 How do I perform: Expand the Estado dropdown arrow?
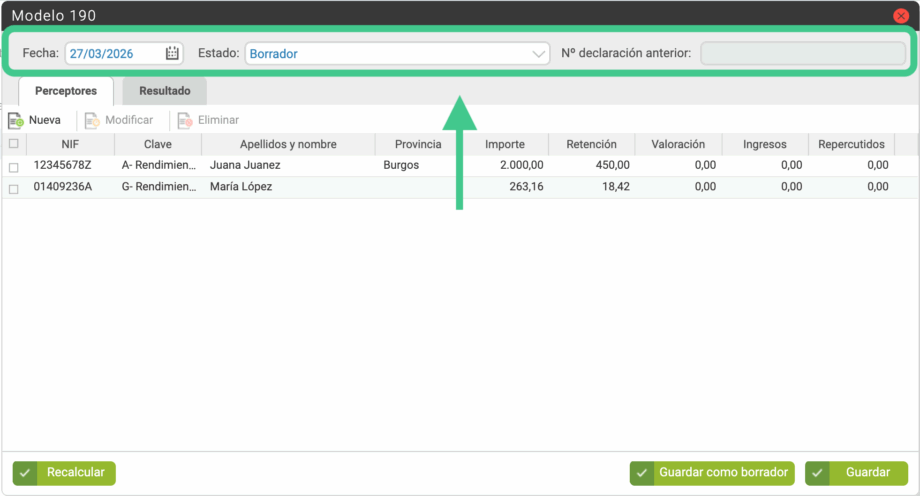pos(539,54)
